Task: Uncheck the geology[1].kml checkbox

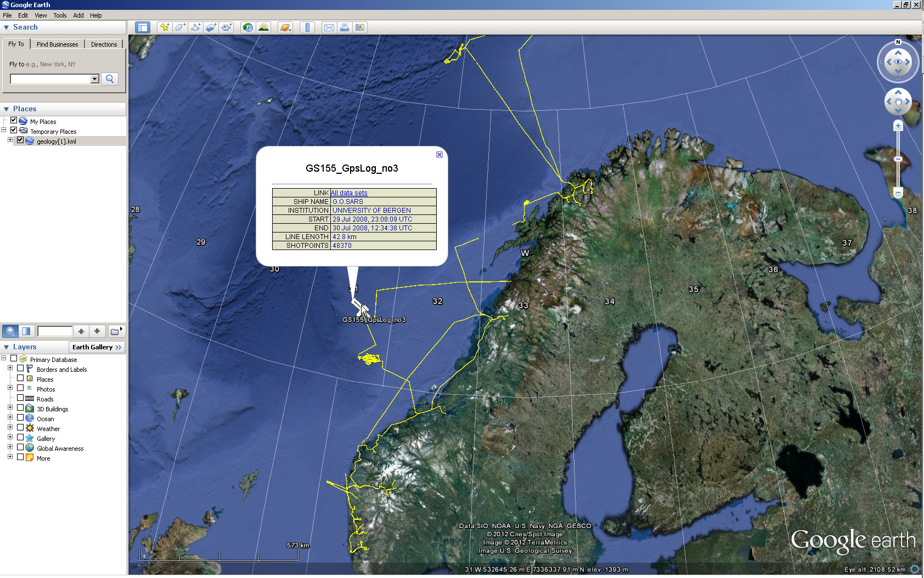Action: 20,140
